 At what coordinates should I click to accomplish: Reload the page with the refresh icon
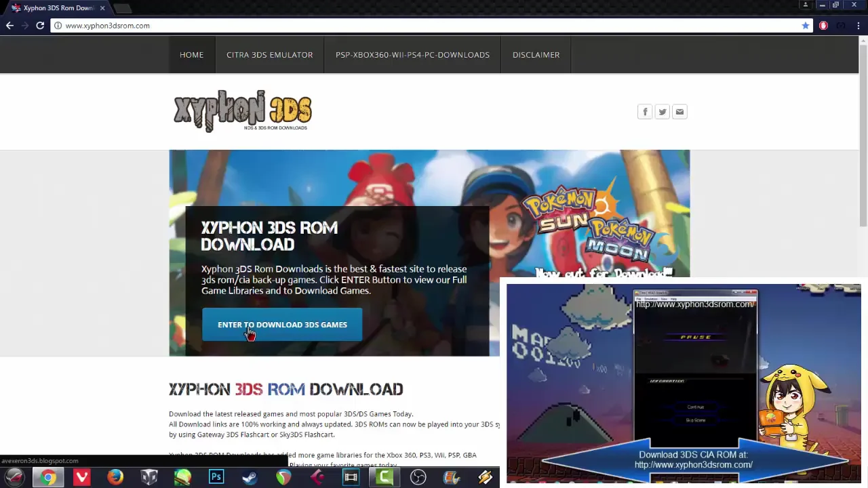[40, 25]
